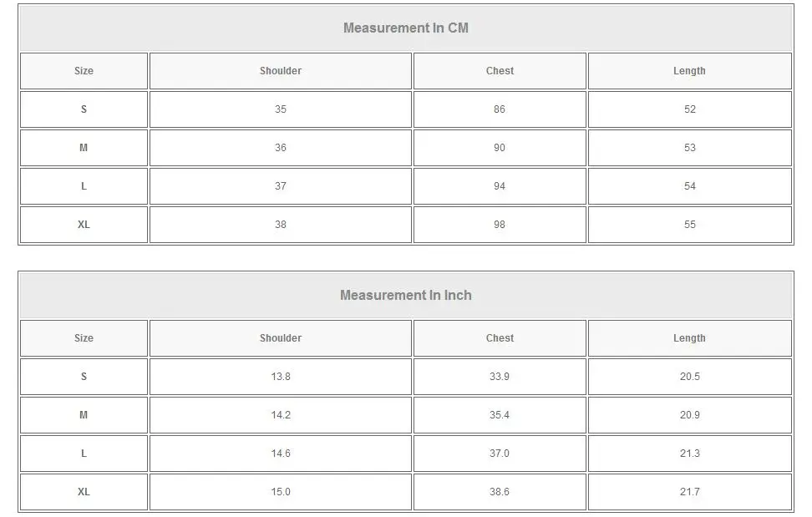This screenshot has width=812, height=517.
Task: Click the Size header in the Inch table
Action: [84, 338]
